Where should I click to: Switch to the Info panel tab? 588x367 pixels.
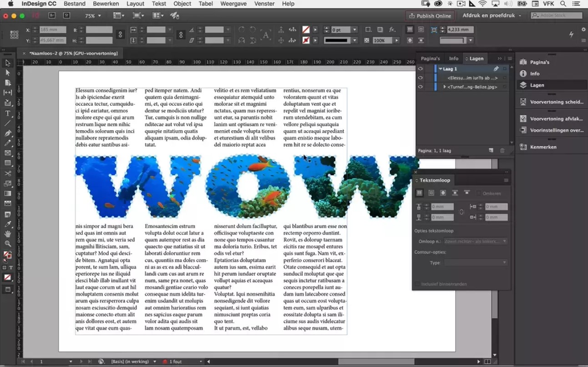(x=454, y=58)
